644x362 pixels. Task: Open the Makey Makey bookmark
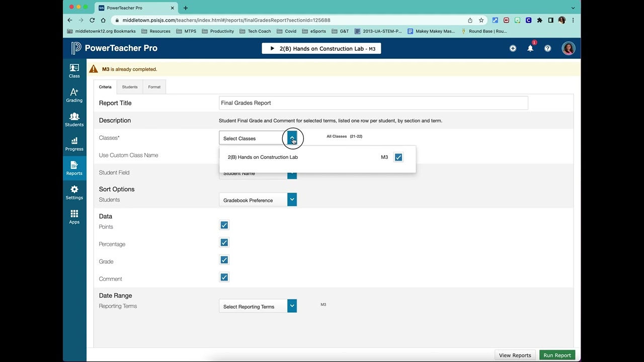pyautogui.click(x=431, y=31)
